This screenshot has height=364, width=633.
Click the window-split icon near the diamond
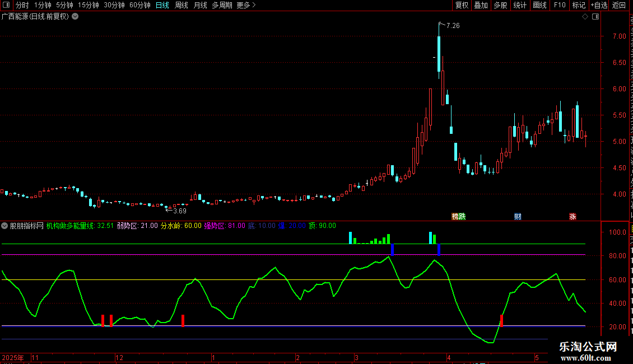[595, 17]
